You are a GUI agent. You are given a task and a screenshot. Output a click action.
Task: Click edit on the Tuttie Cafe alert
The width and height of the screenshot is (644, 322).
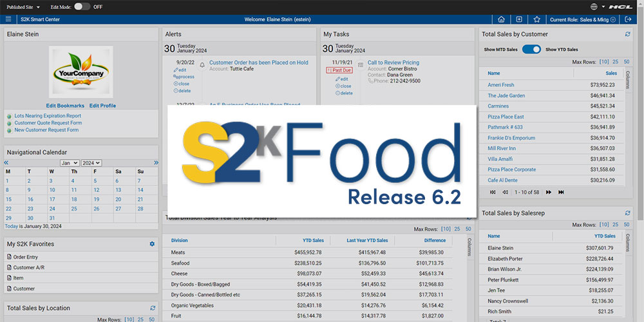point(180,70)
